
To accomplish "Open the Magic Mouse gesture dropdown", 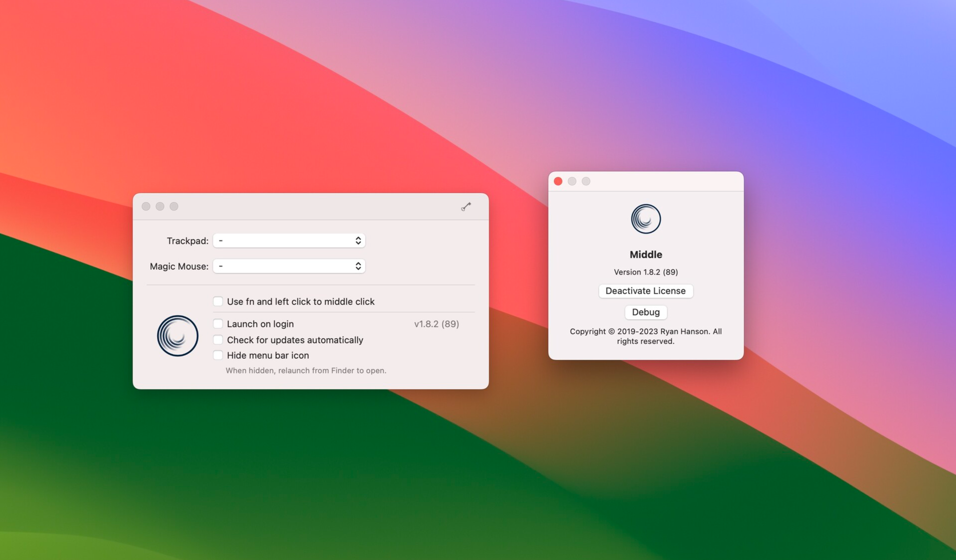I will pyautogui.click(x=289, y=266).
